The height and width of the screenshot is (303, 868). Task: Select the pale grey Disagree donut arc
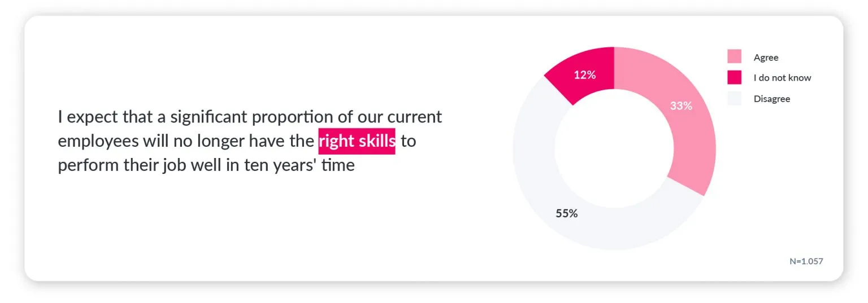pos(542,193)
